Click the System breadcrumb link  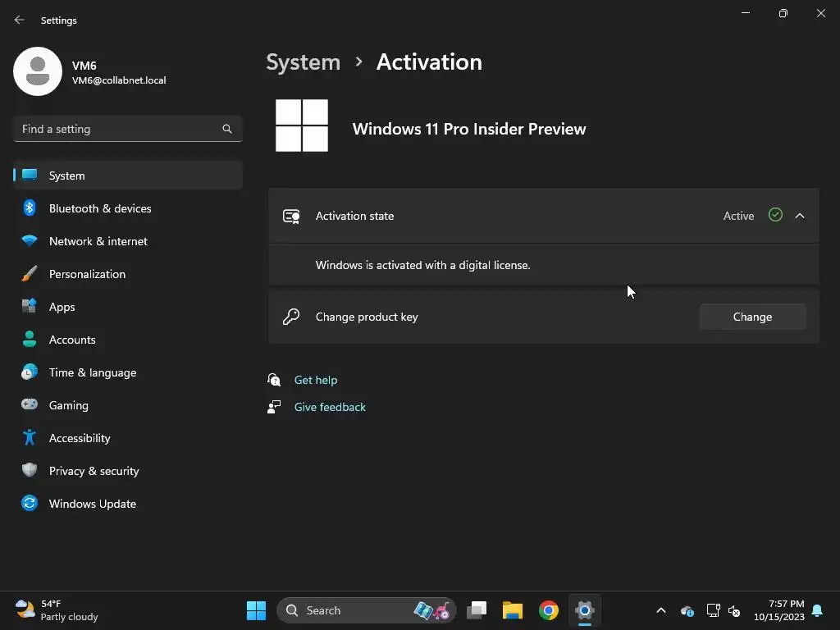coord(304,62)
